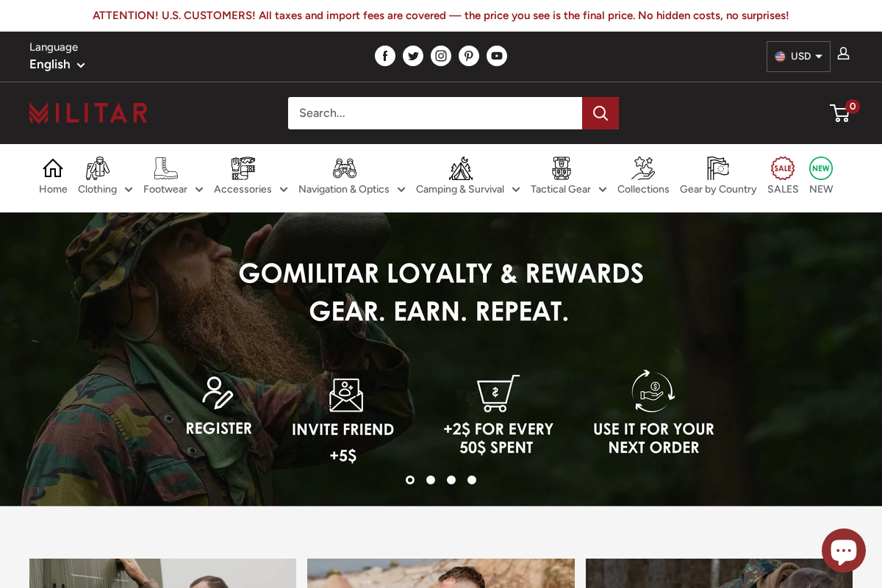882x588 pixels.
Task: Expand the Clothing menu
Action: [105, 176]
